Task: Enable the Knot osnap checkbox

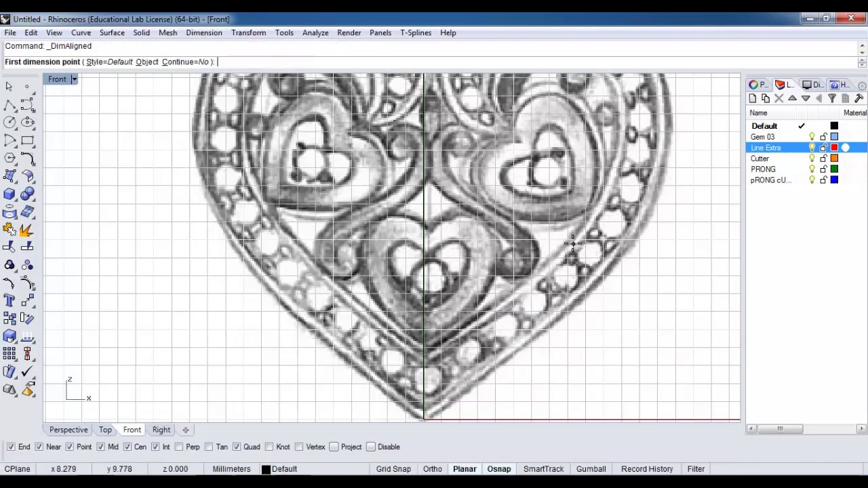Action: coord(269,447)
